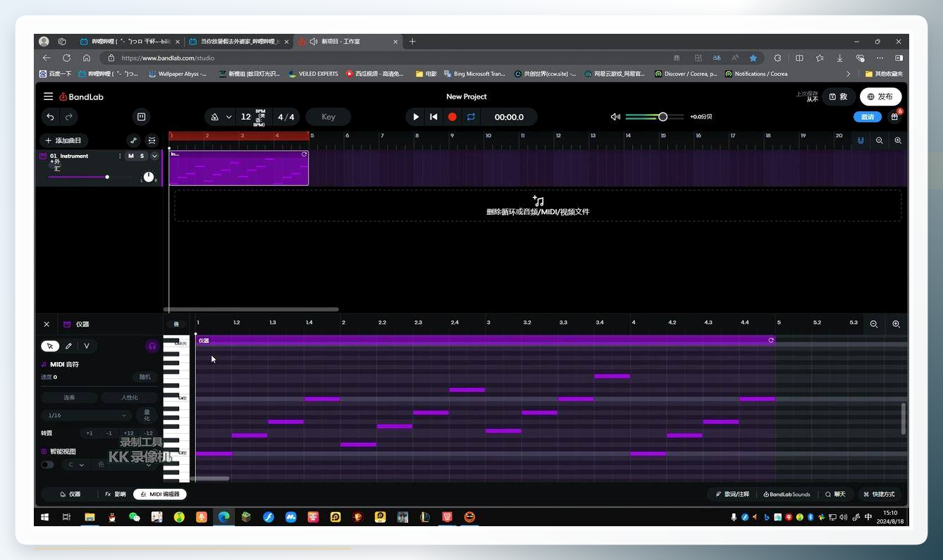Start playback with the play button
Screen dimensions: 943x560
(x=416, y=117)
